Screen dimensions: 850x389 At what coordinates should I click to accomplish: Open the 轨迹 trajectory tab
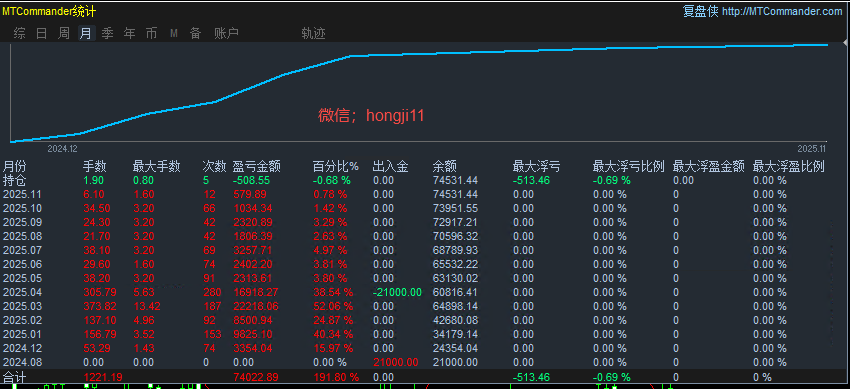tap(313, 34)
